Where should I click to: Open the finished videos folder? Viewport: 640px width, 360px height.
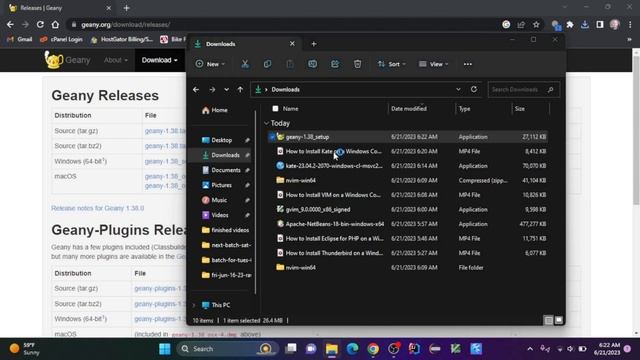click(226, 230)
